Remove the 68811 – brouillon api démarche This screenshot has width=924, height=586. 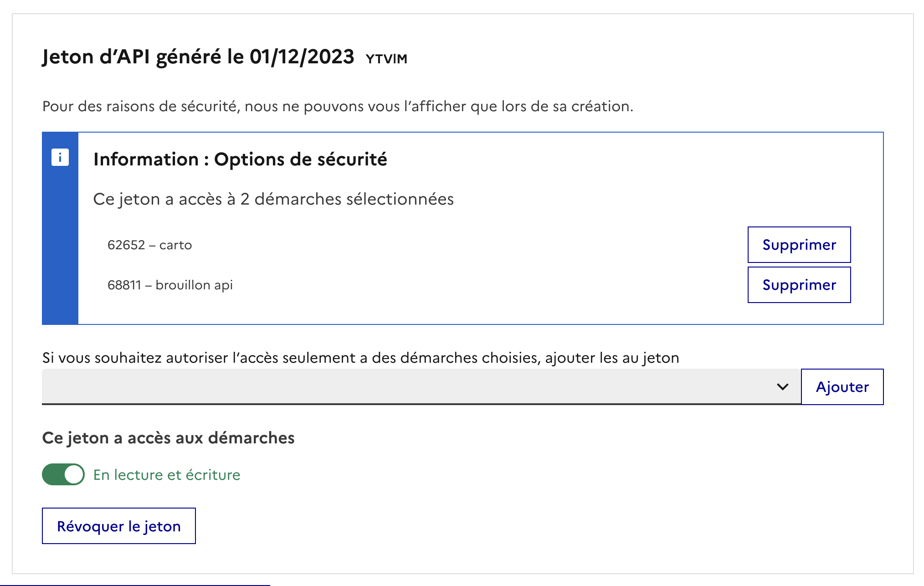coord(799,285)
